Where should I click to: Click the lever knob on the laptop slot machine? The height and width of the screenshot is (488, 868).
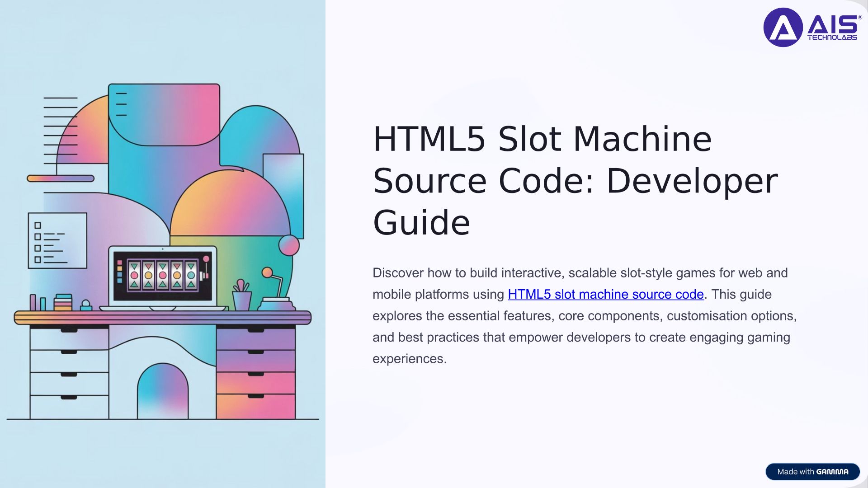[x=206, y=259]
